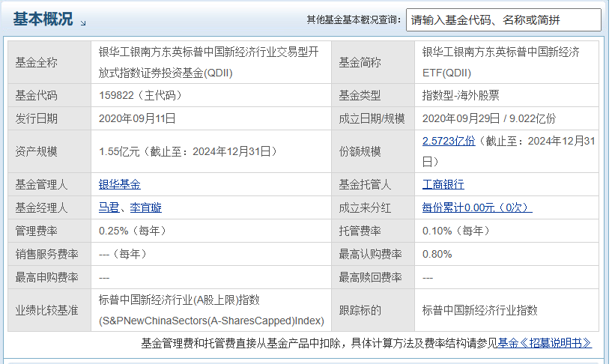Select asset size value 1.55亿元
The width and height of the screenshot is (612, 364).
[119, 151]
